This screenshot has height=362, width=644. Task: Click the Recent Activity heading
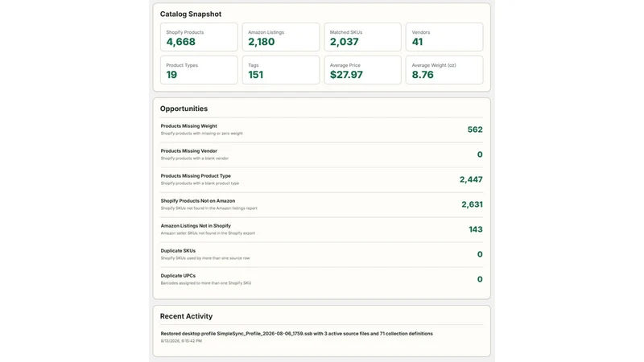click(186, 316)
